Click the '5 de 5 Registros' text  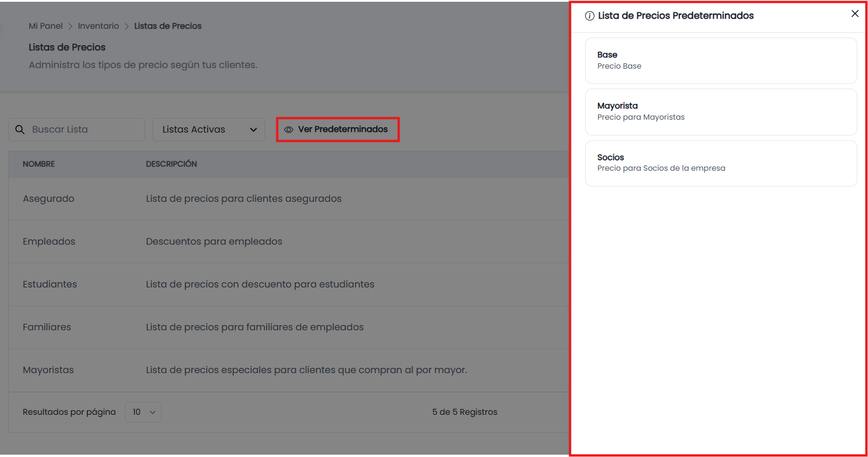coord(465,412)
